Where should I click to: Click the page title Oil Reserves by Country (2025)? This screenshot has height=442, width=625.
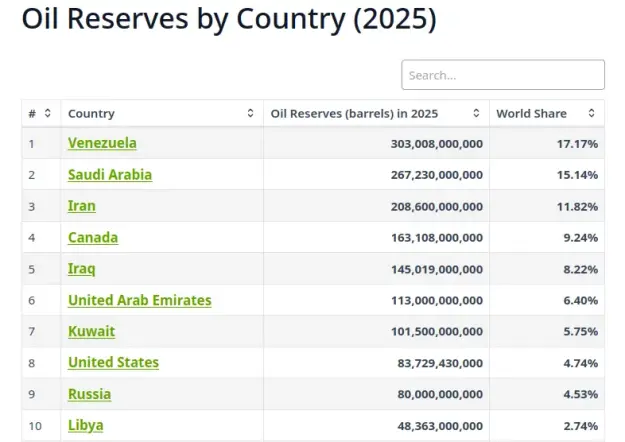pos(229,19)
